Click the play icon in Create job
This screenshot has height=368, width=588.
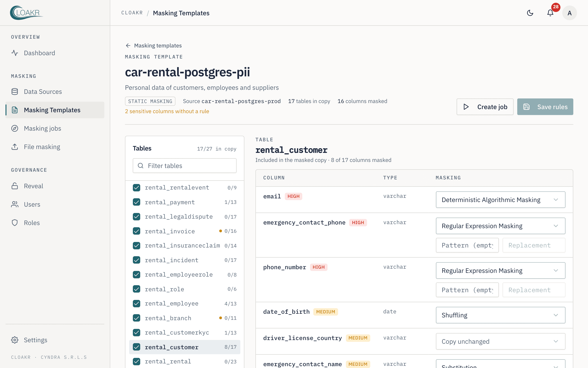466,107
